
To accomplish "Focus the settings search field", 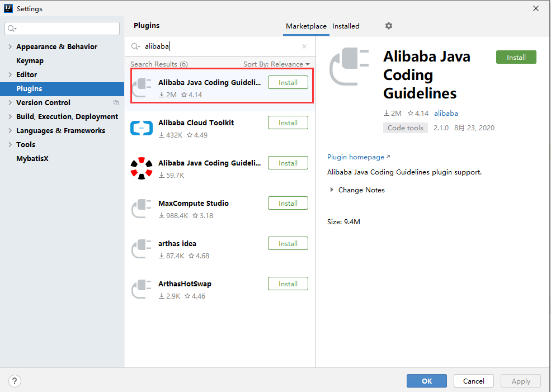I will (62, 29).
